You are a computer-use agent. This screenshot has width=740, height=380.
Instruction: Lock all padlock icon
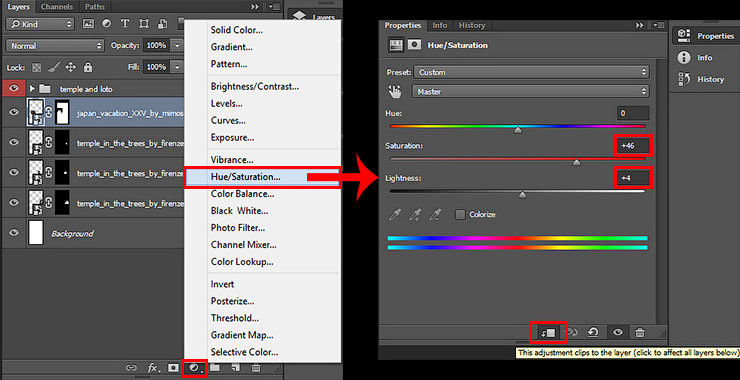87,68
